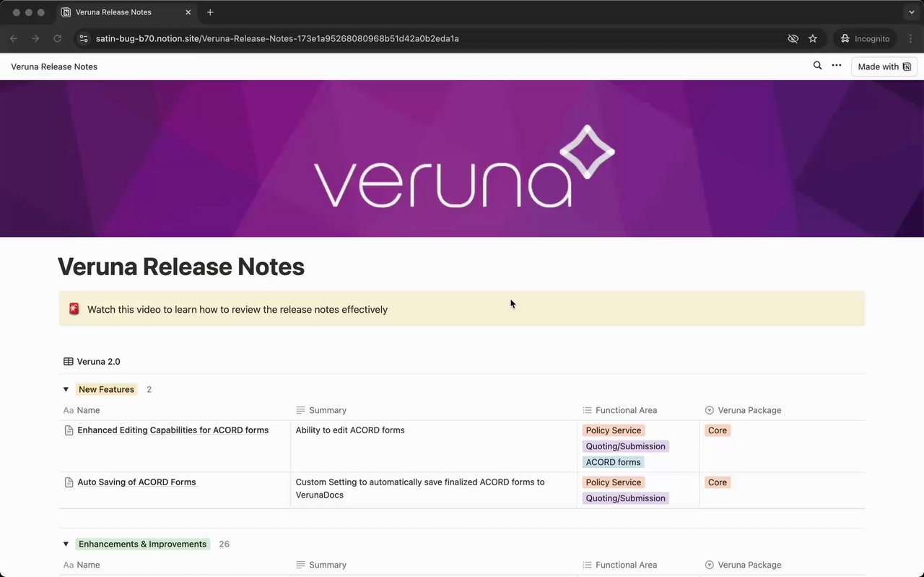
Task: Open a new browser tab
Action: pyautogui.click(x=210, y=12)
